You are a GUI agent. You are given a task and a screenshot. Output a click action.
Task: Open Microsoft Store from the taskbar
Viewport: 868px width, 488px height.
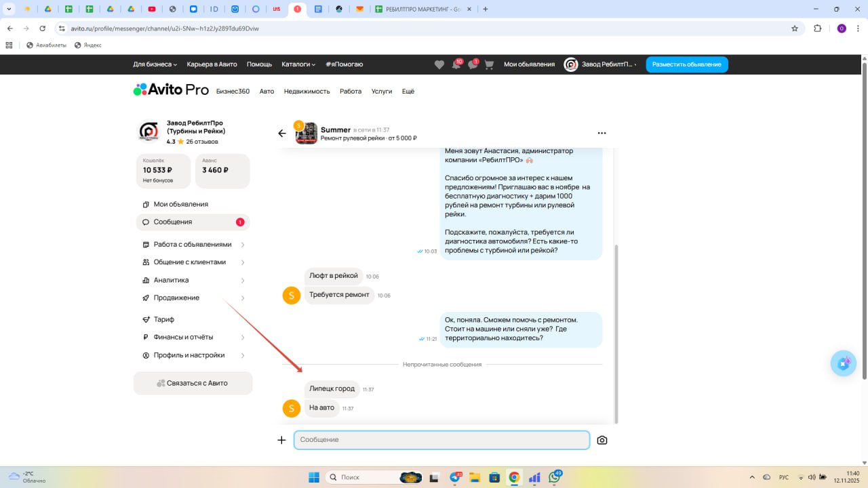(494, 477)
